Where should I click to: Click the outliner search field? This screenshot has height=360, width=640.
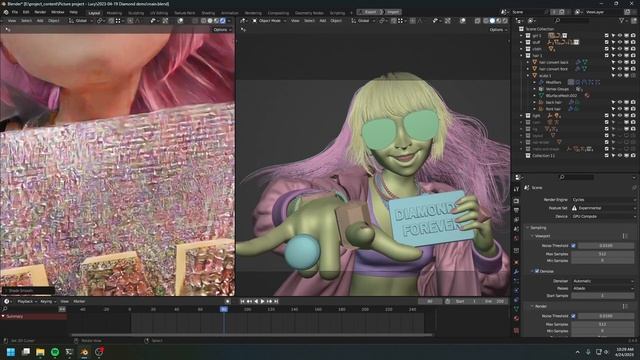click(573, 20)
